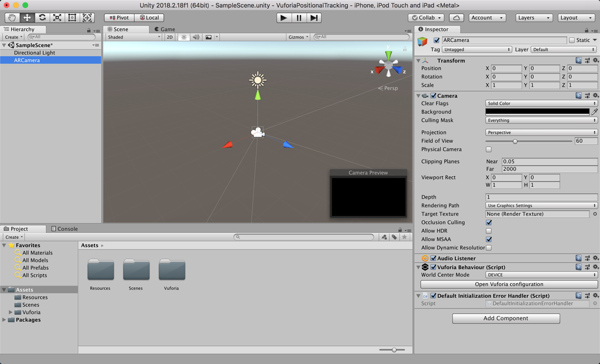
Task: Open Clear Flags dropdown
Action: click(x=541, y=103)
